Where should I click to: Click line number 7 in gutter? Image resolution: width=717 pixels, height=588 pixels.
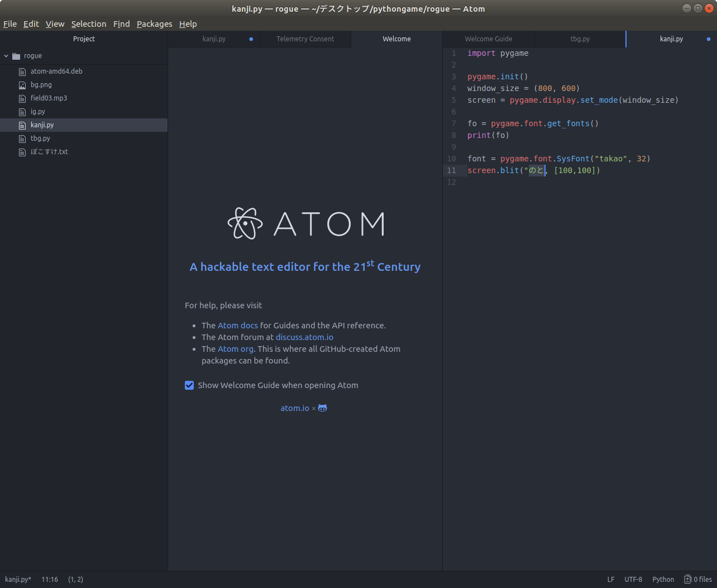(x=454, y=124)
